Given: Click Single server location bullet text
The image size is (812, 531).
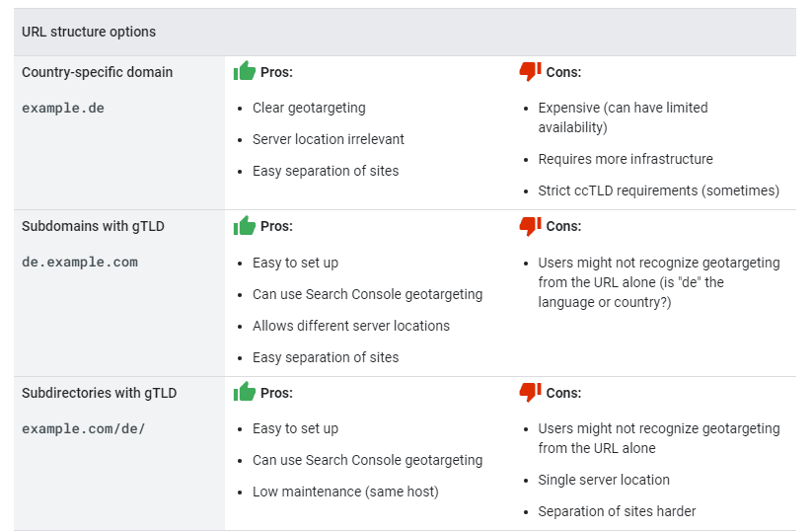Looking at the screenshot, I should [x=604, y=480].
